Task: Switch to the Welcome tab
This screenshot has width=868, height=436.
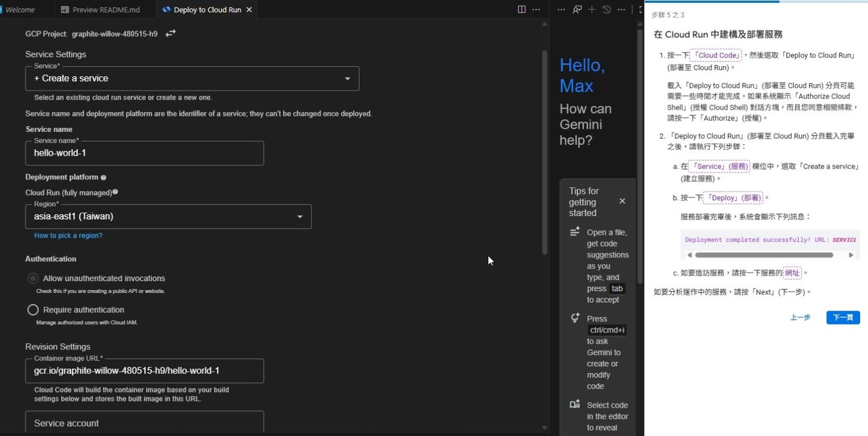Action: (x=20, y=10)
